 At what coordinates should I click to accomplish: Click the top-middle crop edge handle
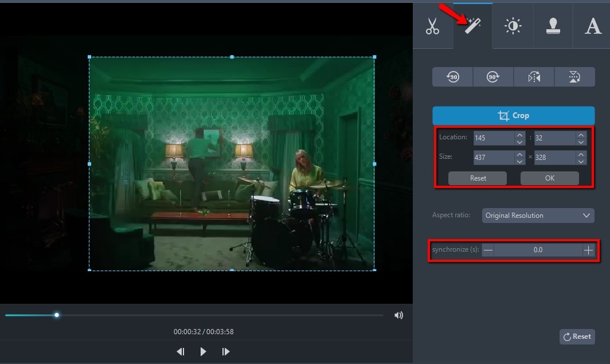click(x=232, y=57)
